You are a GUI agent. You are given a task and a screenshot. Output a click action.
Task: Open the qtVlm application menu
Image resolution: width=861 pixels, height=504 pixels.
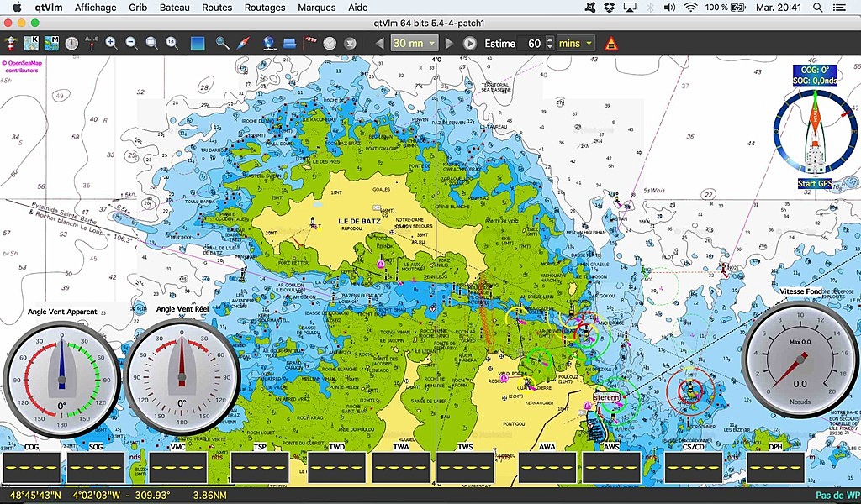tap(48, 8)
